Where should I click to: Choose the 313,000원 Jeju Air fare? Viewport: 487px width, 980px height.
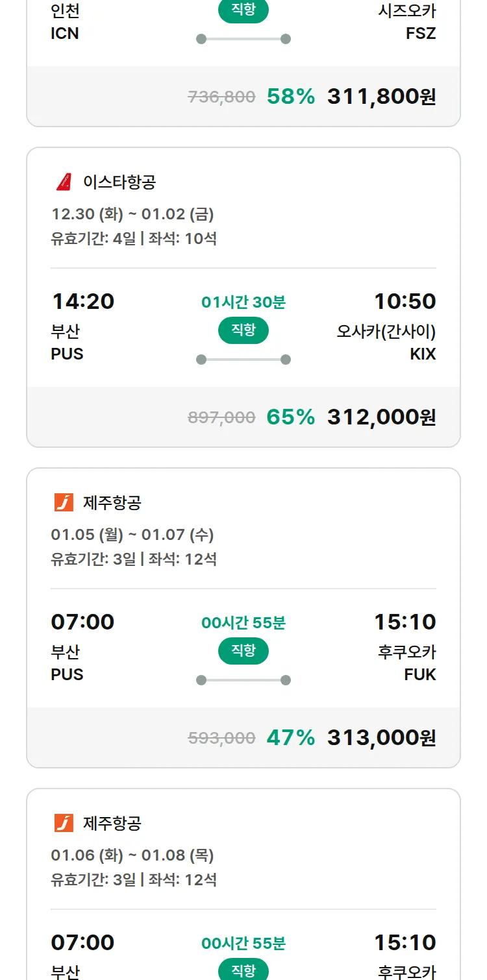click(x=381, y=738)
